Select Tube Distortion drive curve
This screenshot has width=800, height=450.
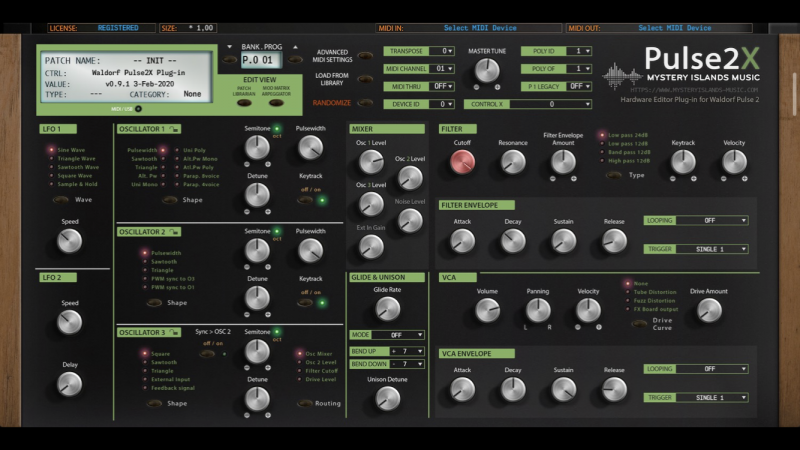tap(655, 292)
